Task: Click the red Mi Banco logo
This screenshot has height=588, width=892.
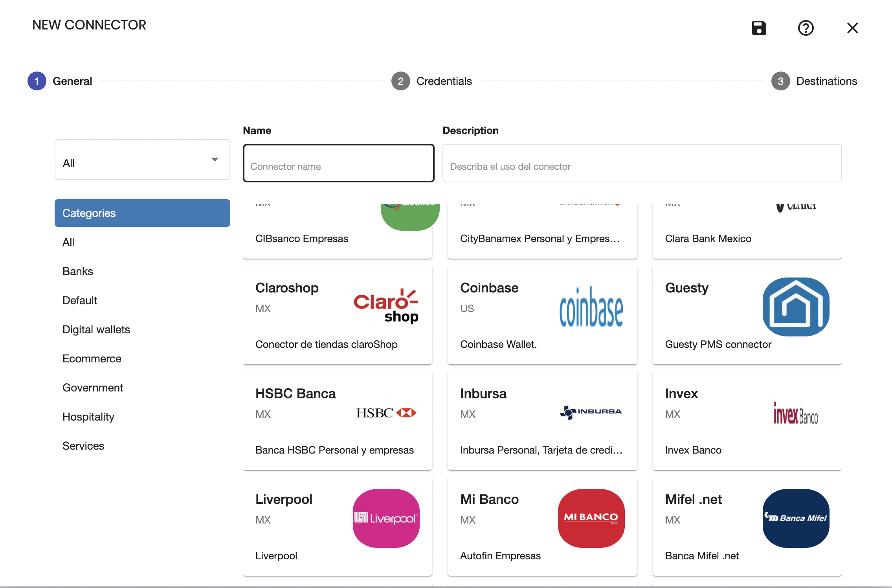Action: 591,518
